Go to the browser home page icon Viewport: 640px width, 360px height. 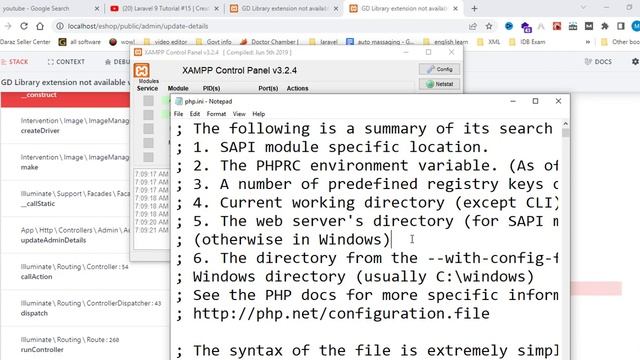point(40,26)
